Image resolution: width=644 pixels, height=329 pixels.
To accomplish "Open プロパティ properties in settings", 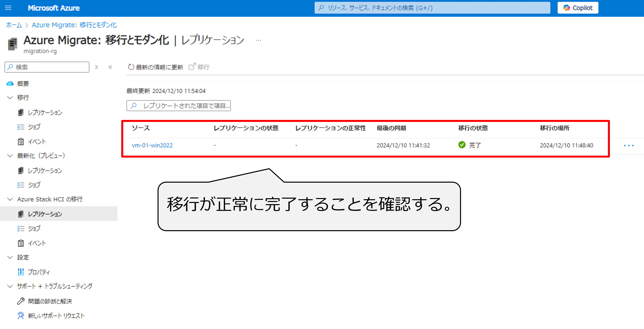I will coord(39,272).
